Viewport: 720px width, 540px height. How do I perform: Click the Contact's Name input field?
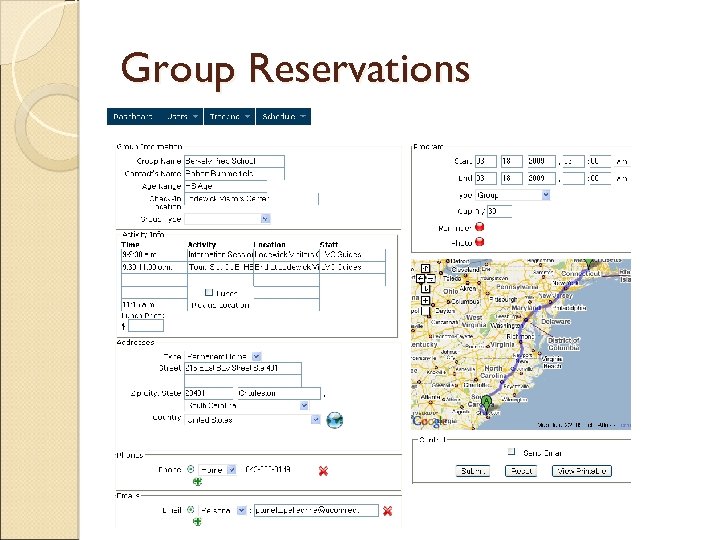pyautogui.click(x=234, y=174)
